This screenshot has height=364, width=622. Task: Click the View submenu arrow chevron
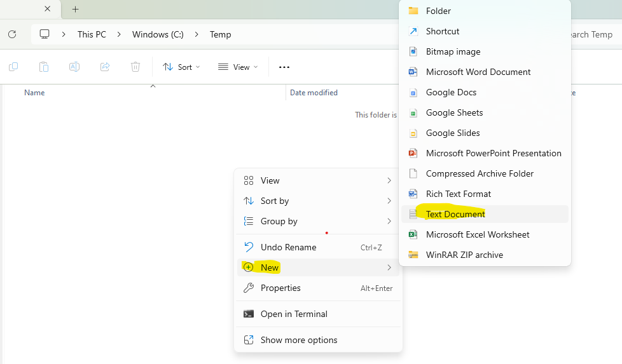[389, 180]
